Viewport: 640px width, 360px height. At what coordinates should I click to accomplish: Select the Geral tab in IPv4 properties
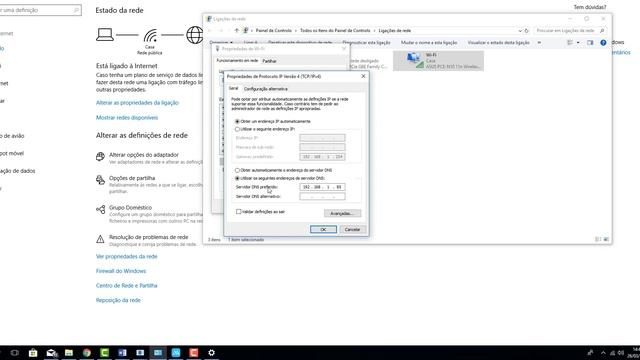pyautogui.click(x=233, y=89)
